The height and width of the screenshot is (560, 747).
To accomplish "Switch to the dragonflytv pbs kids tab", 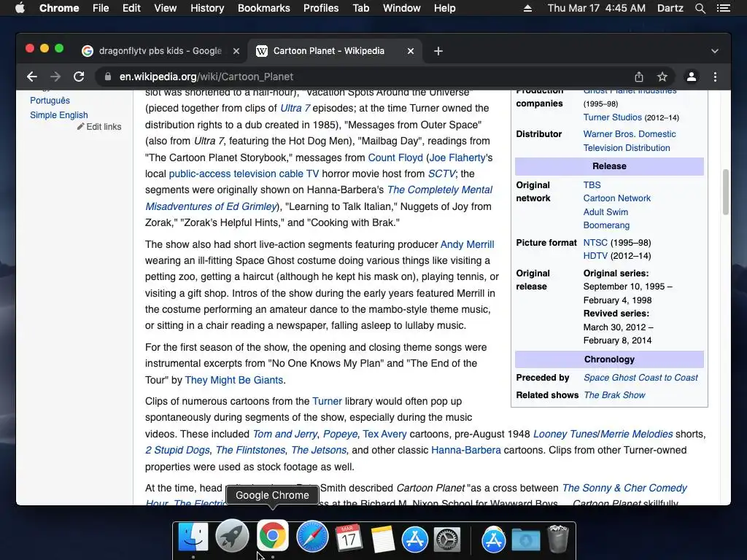I will pos(160,51).
